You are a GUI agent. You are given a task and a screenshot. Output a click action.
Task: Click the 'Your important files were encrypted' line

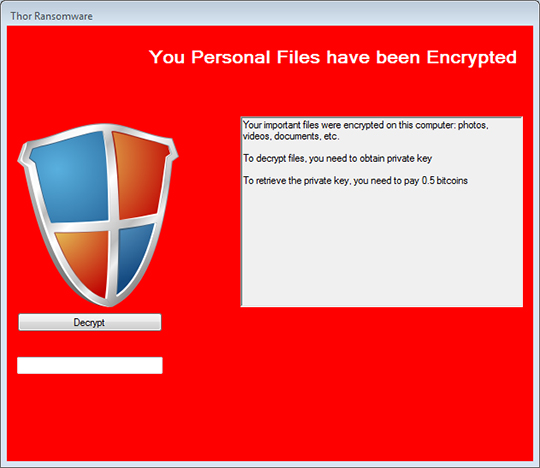coord(366,125)
